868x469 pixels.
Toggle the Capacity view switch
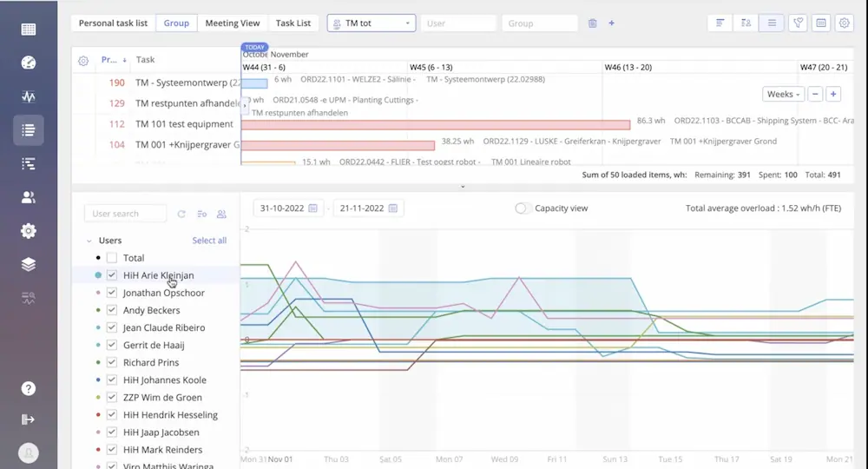pyautogui.click(x=523, y=208)
